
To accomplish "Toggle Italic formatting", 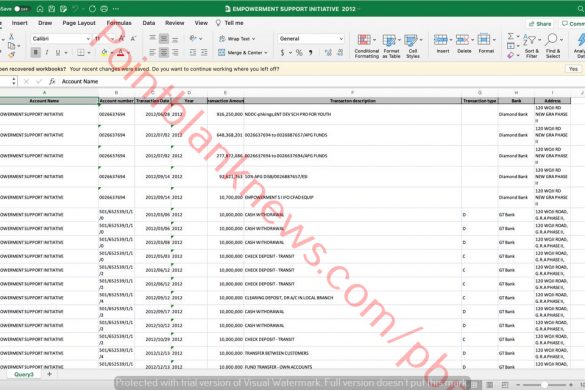I will point(47,53).
